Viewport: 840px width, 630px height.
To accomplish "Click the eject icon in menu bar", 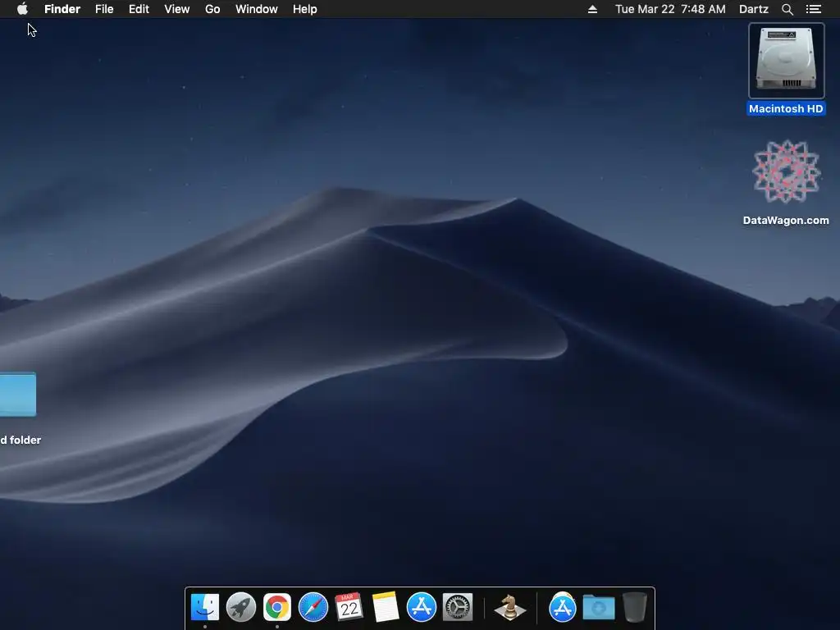I will [592, 9].
